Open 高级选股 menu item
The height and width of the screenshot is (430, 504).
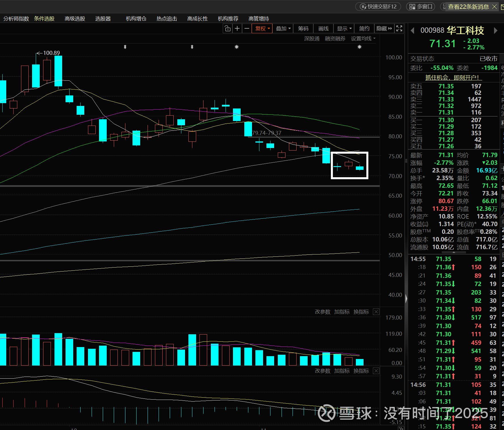(75, 19)
